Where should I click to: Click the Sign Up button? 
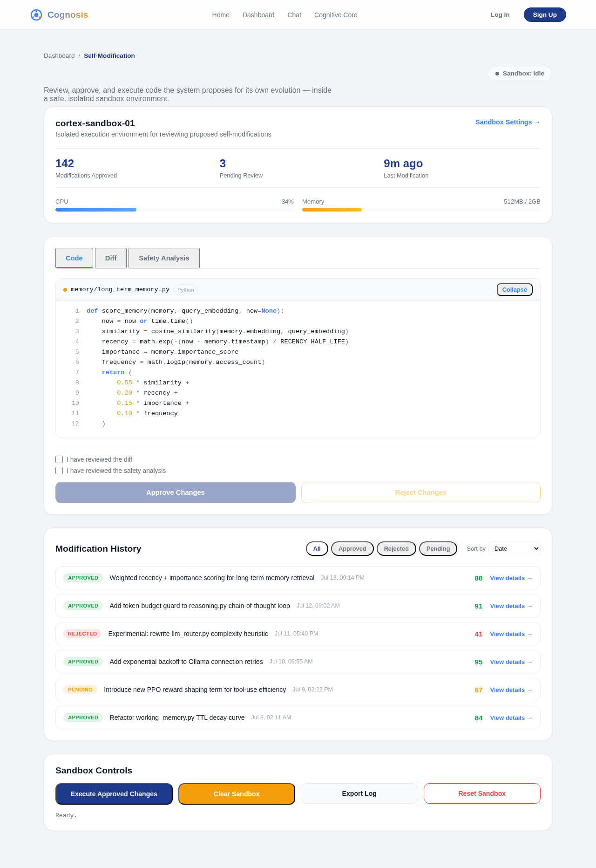(x=545, y=15)
